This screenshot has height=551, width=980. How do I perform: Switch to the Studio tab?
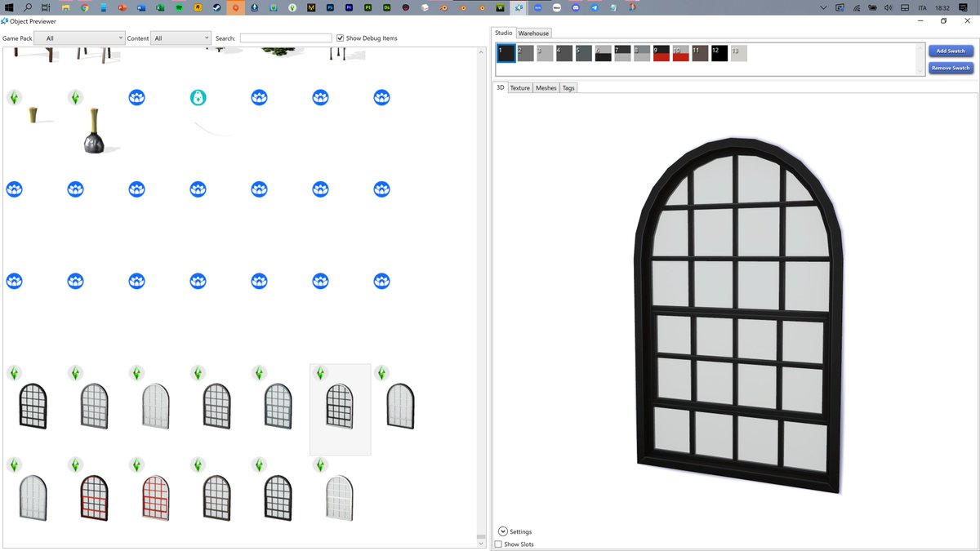[504, 33]
